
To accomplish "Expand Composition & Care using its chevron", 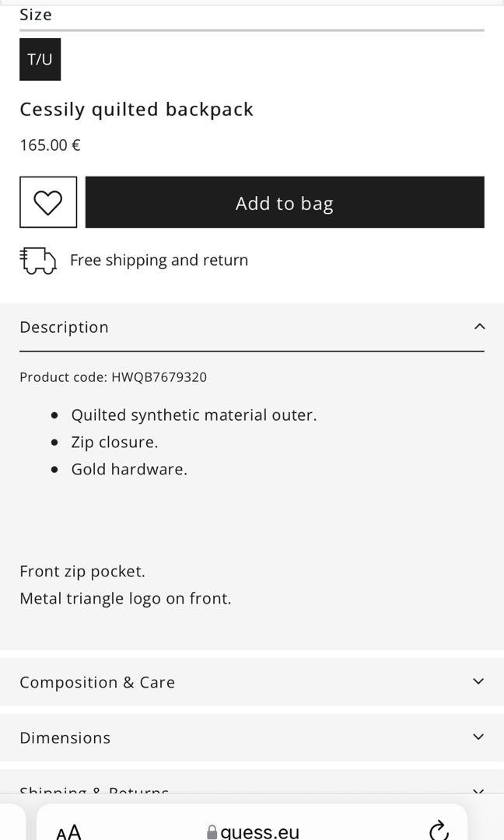I will click(x=478, y=681).
